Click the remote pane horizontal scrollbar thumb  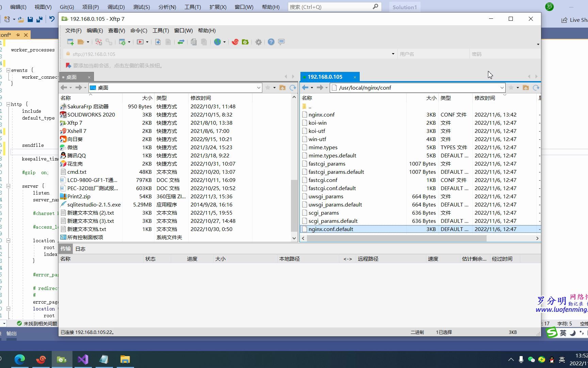coord(396,238)
